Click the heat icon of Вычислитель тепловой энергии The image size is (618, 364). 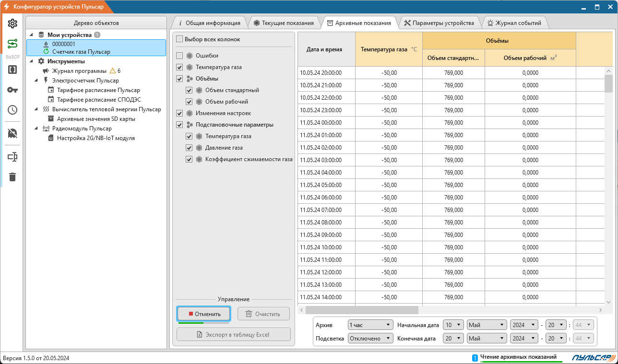pyautogui.click(x=46, y=109)
